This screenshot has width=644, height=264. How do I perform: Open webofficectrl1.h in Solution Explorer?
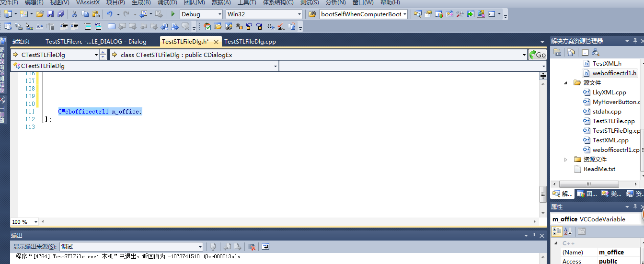pos(609,73)
